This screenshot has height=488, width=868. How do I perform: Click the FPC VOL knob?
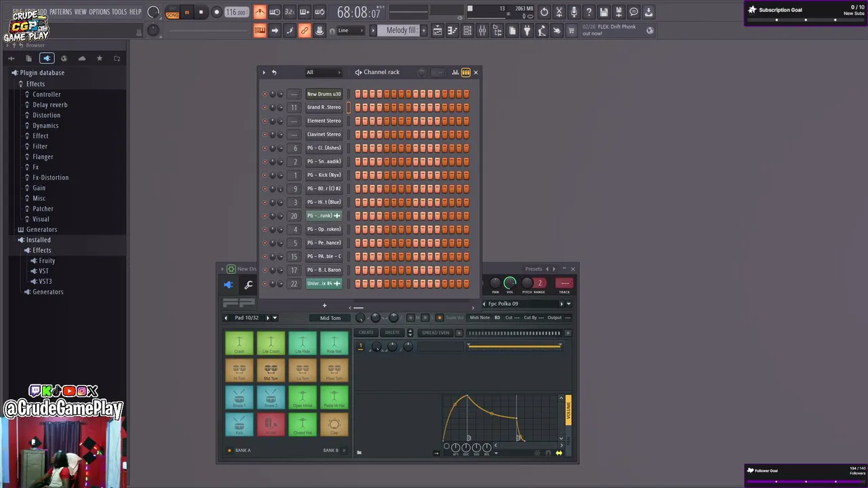510,283
